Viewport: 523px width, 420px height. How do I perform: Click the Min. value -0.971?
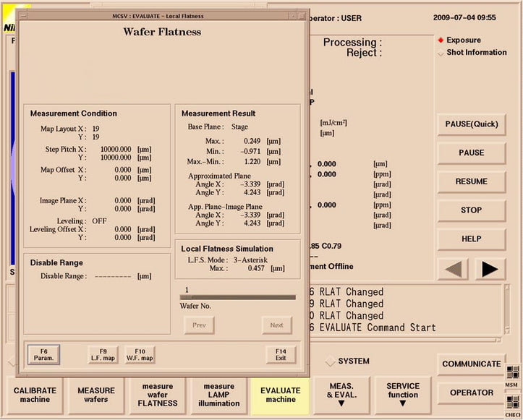[250, 152]
